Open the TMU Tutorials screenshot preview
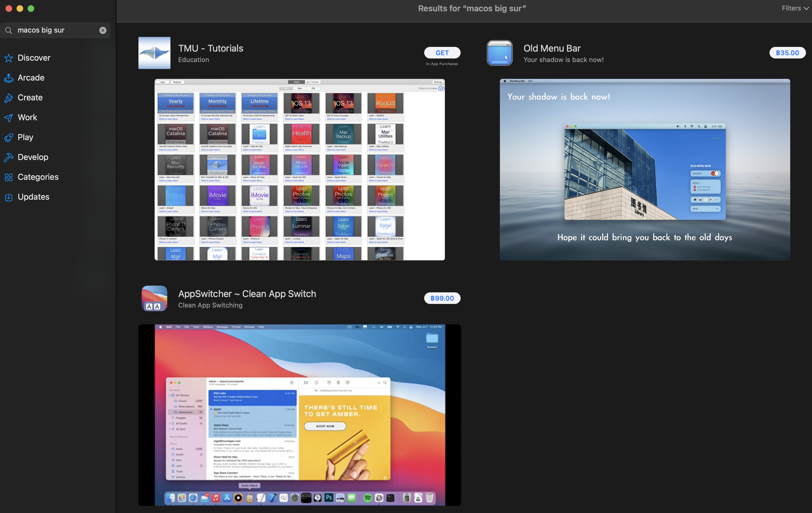The width and height of the screenshot is (812, 513). pyautogui.click(x=300, y=169)
